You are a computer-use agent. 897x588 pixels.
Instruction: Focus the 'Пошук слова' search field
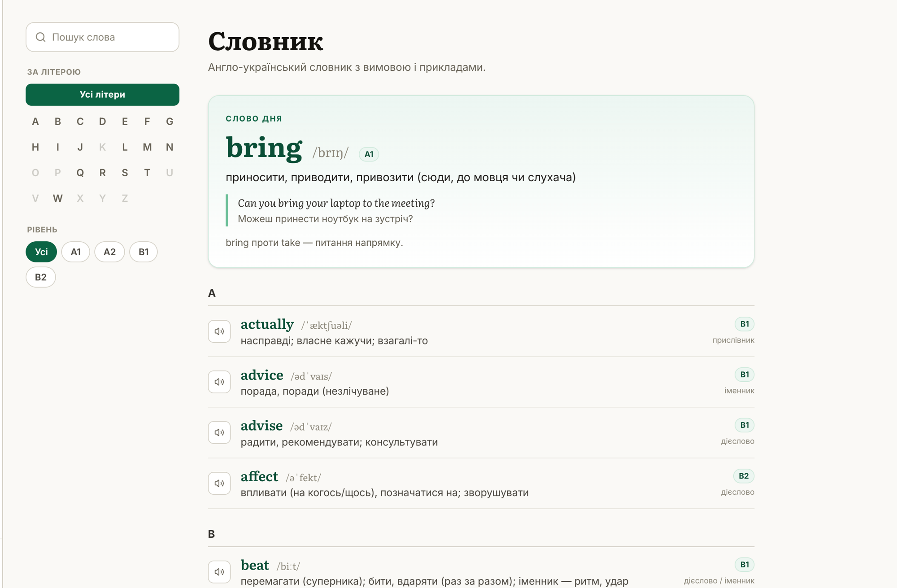[x=103, y=37]
